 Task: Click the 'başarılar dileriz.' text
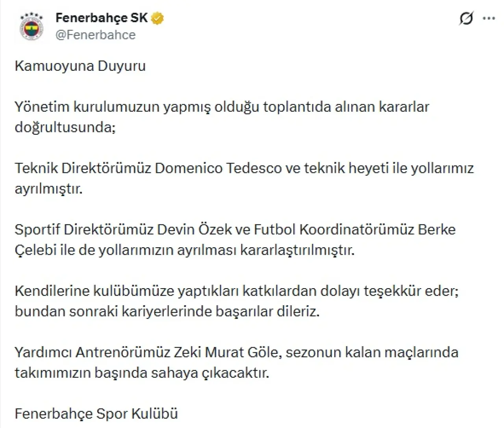pos(267,311)
